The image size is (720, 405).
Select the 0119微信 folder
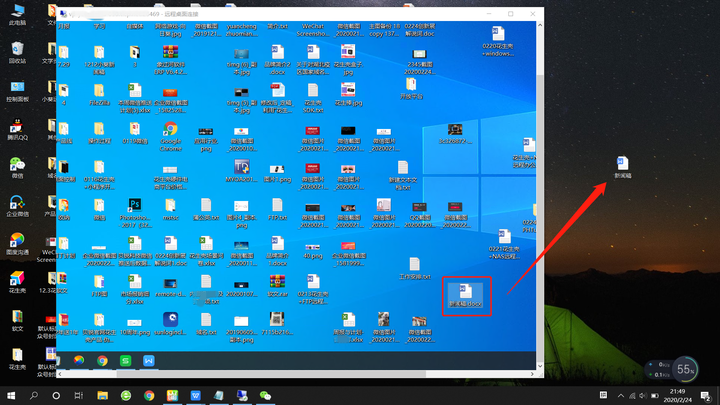(x=135, y=133)
